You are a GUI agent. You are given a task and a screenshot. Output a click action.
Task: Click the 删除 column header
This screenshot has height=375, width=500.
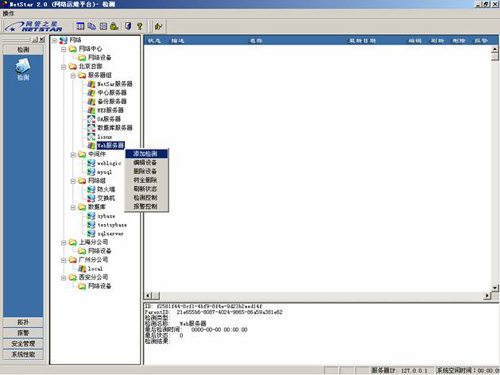click(459, 41)
